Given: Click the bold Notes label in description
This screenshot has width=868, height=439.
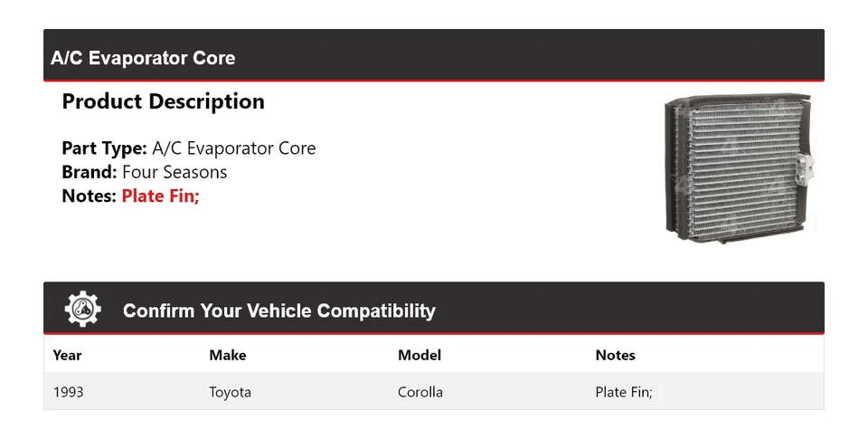Looking at the screenshot, I should 89,196.
